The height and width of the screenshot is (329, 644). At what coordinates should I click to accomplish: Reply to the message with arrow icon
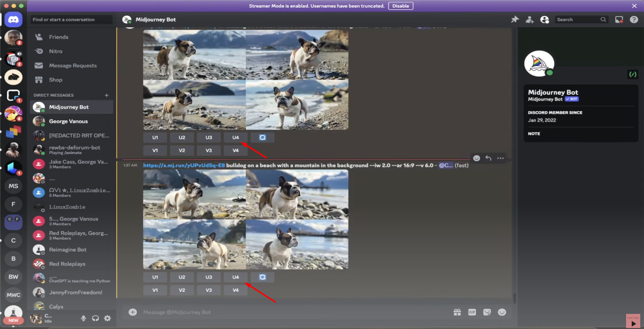point(488,158)
